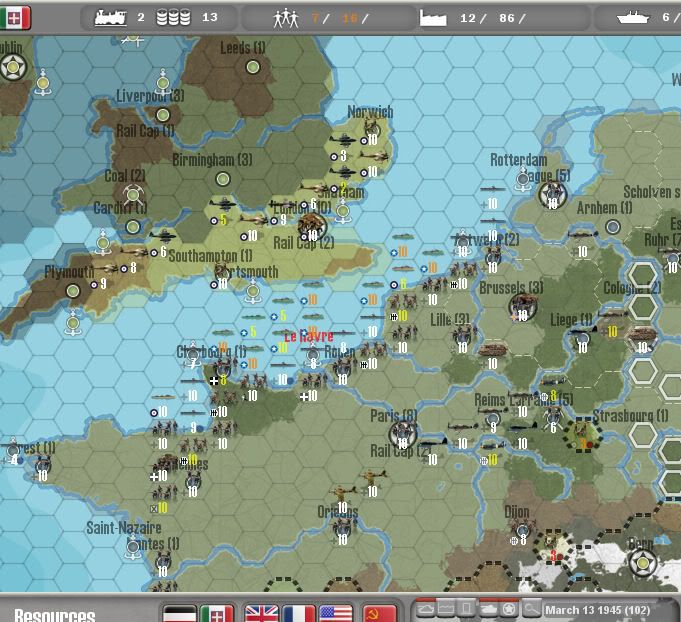Toggle the star emblem overlay button
The height and width of the screenshot is (622, 681).
click(508, 609)
